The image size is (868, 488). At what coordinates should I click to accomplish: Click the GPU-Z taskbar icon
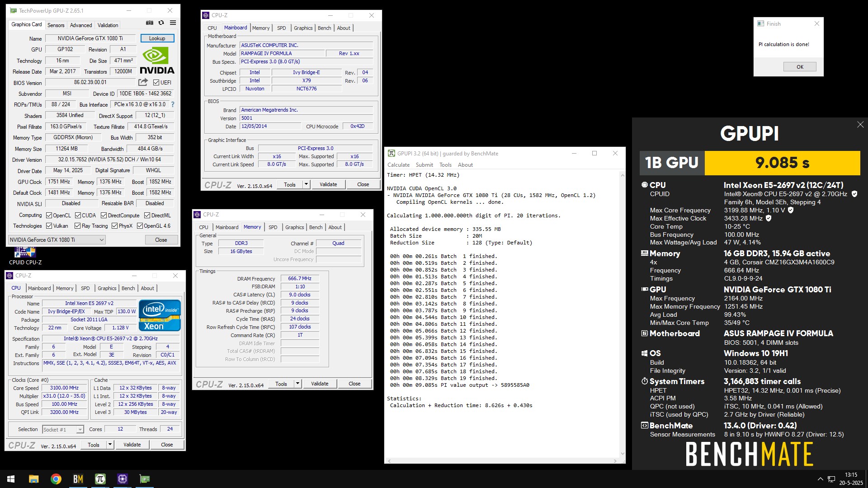click(145, 479)
